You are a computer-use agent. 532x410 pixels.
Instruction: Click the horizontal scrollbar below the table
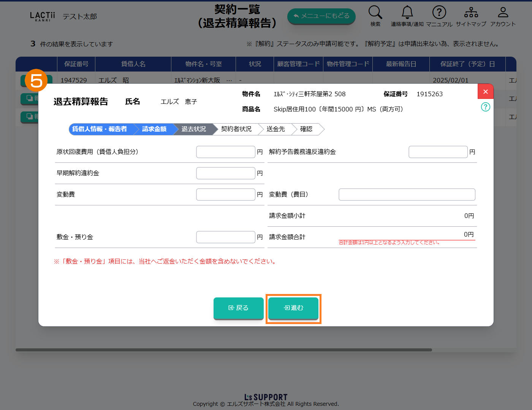[223, 350]
